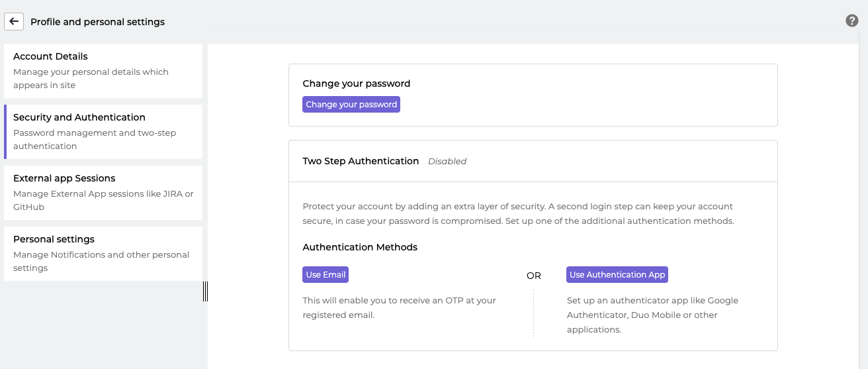Grab the sidebar splitter handle
The height and width of the screenshot is (369, 868).
(x=205, y=291)
